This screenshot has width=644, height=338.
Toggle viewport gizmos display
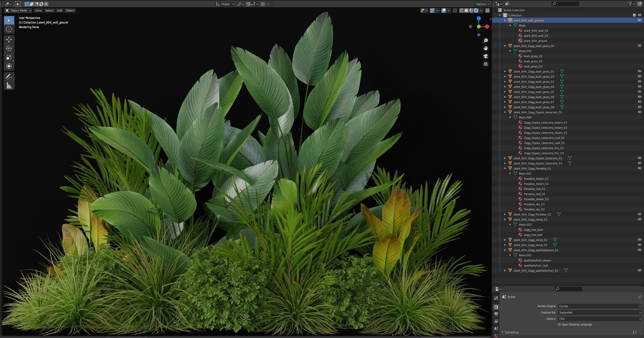pos(432,10)
